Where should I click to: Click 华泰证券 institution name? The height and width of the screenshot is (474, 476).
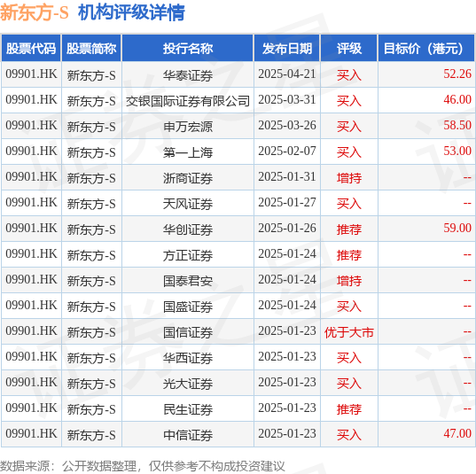188,75
